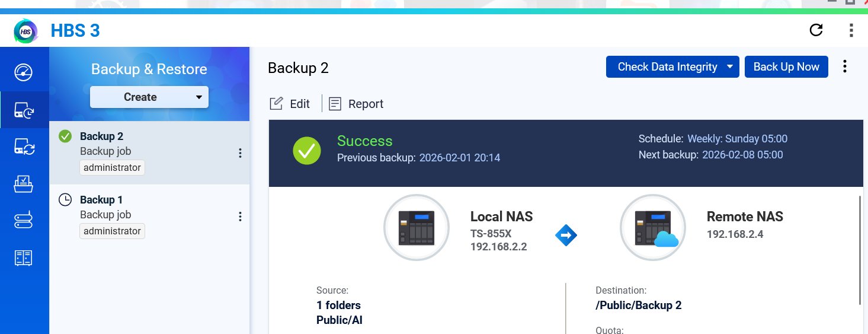Expand the Check Data Integrity dropdown arrow
This screenshot has width=868, height=334.
click(x=730, y=67)
